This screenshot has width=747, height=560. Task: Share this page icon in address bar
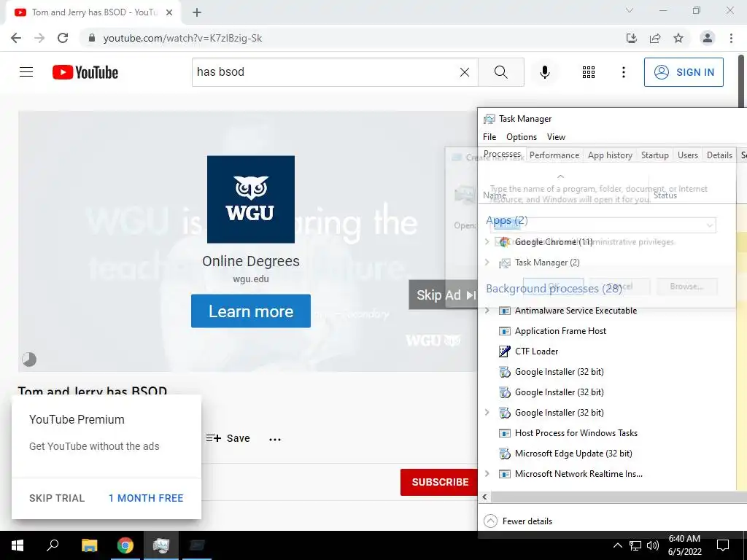655,38
